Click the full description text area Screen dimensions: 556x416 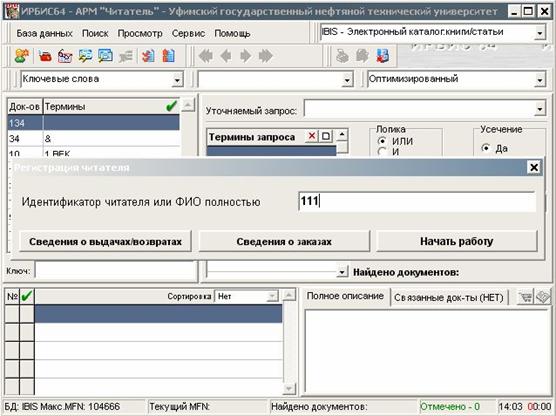point(427,351)
